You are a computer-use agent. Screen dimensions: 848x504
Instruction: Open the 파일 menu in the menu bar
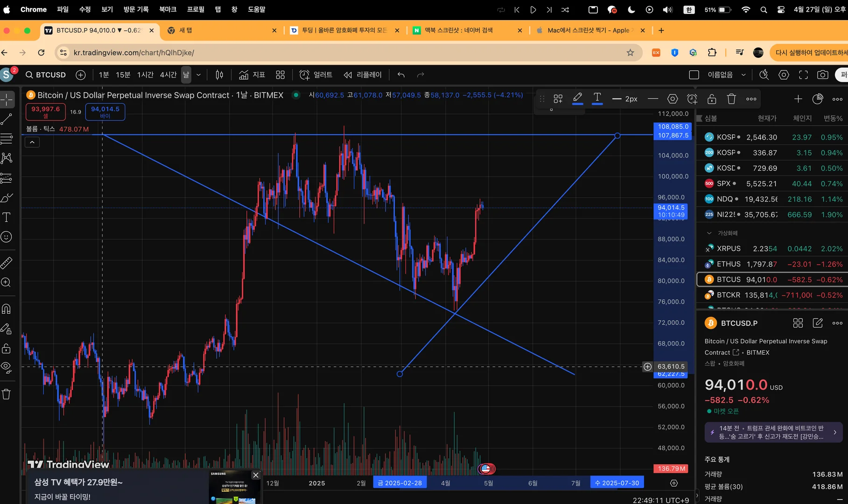tap(63, 9)
